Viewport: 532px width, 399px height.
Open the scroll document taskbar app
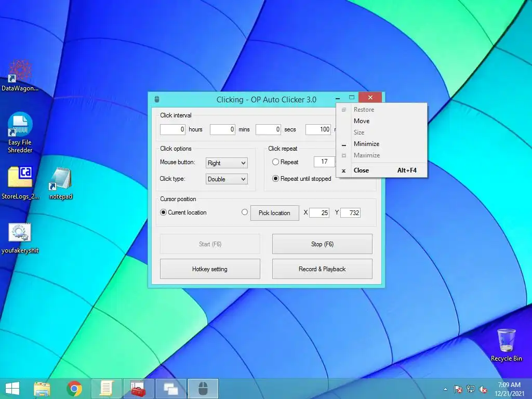pyautogui.click(x=106, y=389)
